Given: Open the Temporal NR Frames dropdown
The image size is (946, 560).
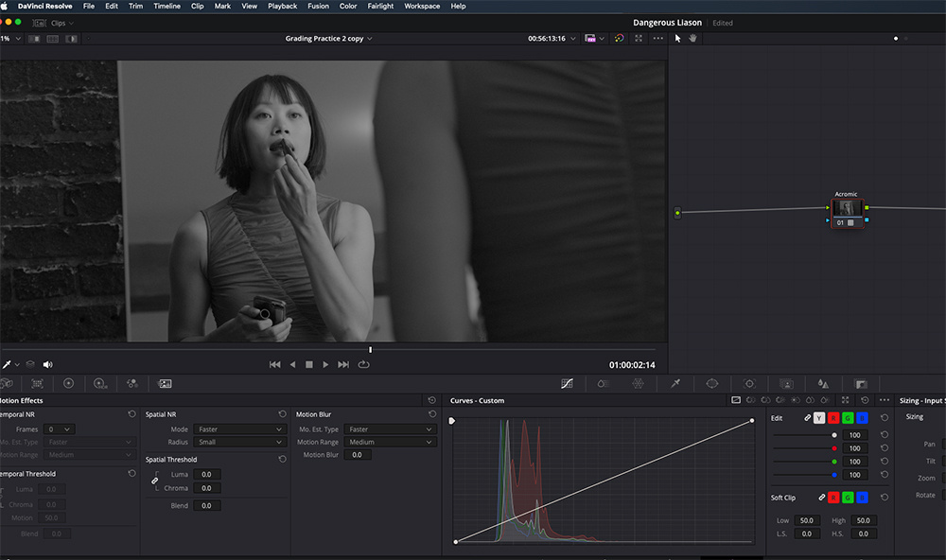Looking at the screenshot, I should pos(59,429).
